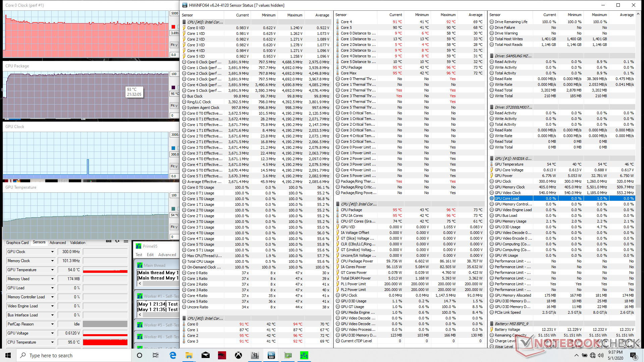Click Fit y in the CPU Package graph
Screen dimensions: 644x362
coord(174,106)
